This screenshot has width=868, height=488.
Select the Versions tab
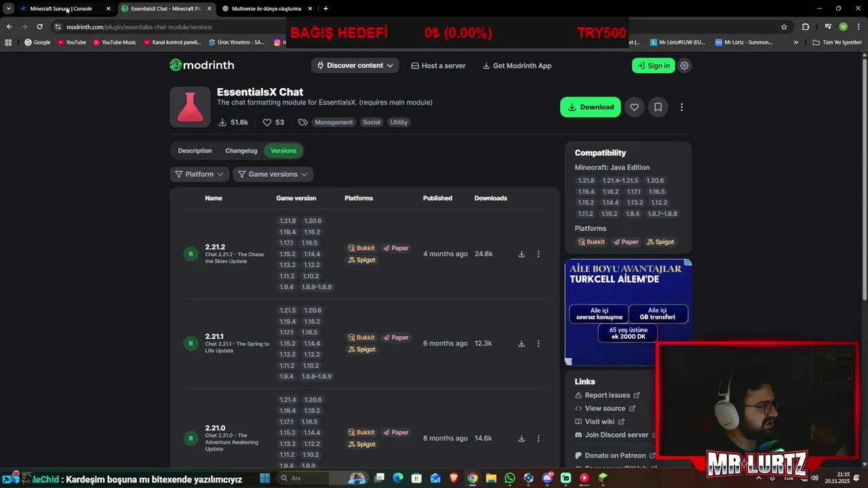(x=283, y=150)
